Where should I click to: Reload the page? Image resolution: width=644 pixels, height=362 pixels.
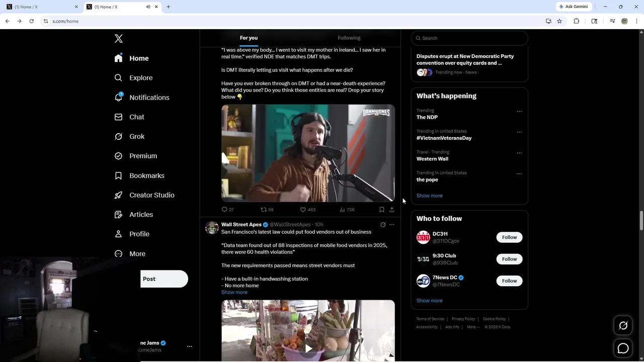coord(31,21)
